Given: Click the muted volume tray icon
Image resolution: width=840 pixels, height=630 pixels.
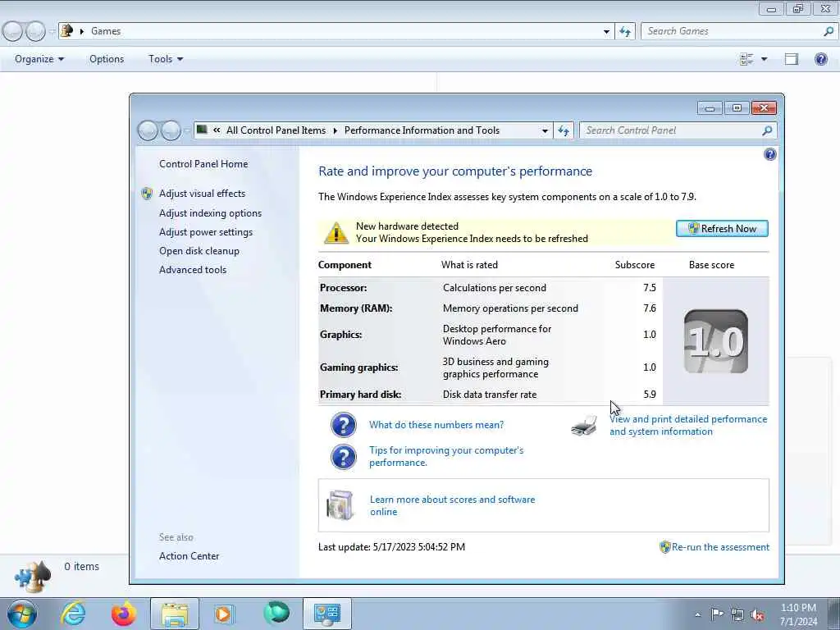Looking at the screenshot, I should pyautogui.click(x=757, y=615).
